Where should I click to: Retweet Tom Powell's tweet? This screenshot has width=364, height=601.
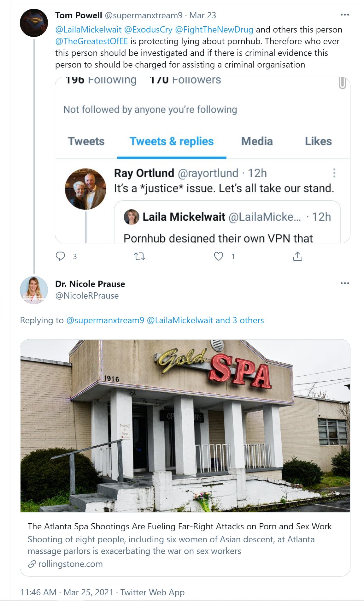pos(140,256)
